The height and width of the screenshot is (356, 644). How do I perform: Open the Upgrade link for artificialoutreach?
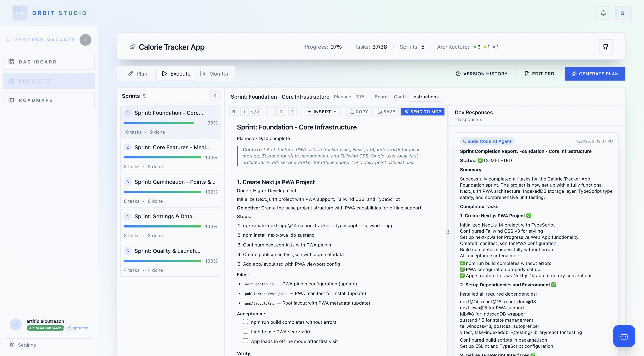click(x=77, y=328)
